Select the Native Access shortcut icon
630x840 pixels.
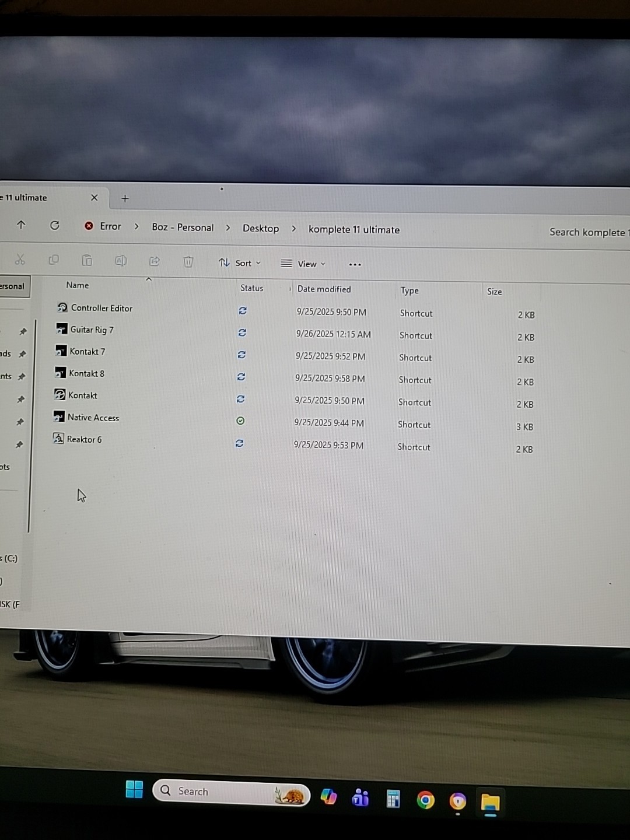[59, 416]
